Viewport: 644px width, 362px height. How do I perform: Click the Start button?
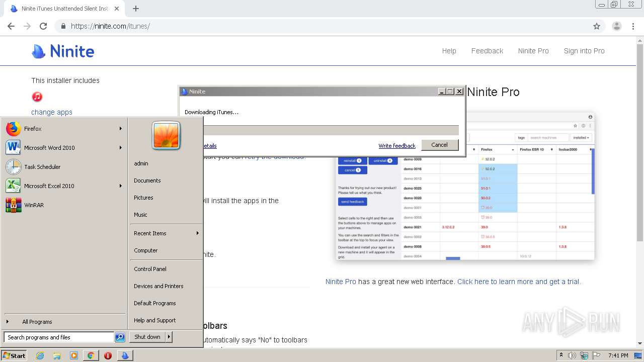pos(14,355)
